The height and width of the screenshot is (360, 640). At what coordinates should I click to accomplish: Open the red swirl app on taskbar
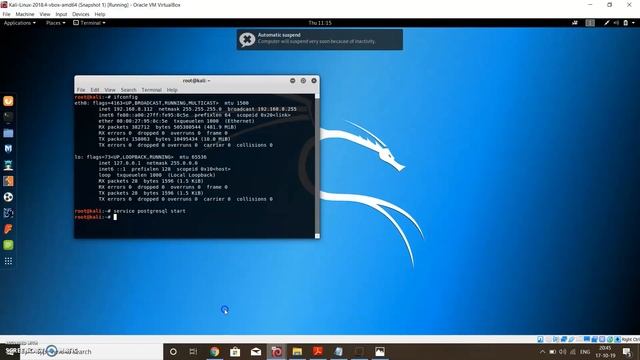point(277,351)
